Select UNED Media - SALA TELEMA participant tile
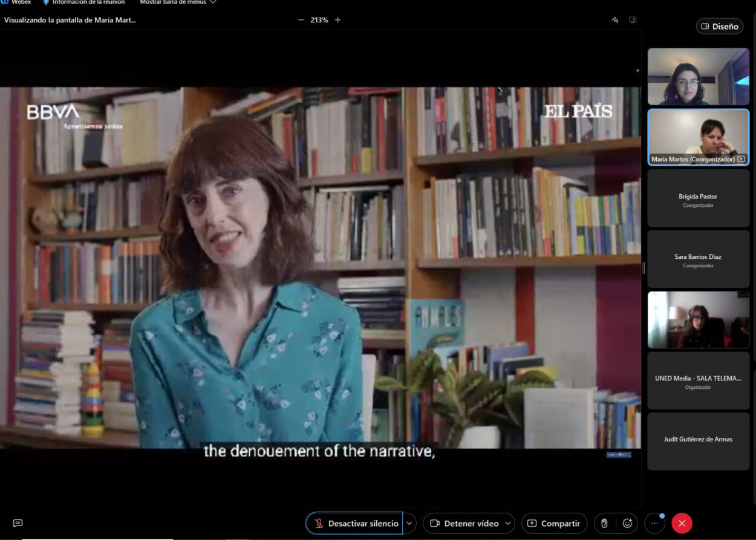Viewport: 756px width, 540px height. tap(699, 380)
